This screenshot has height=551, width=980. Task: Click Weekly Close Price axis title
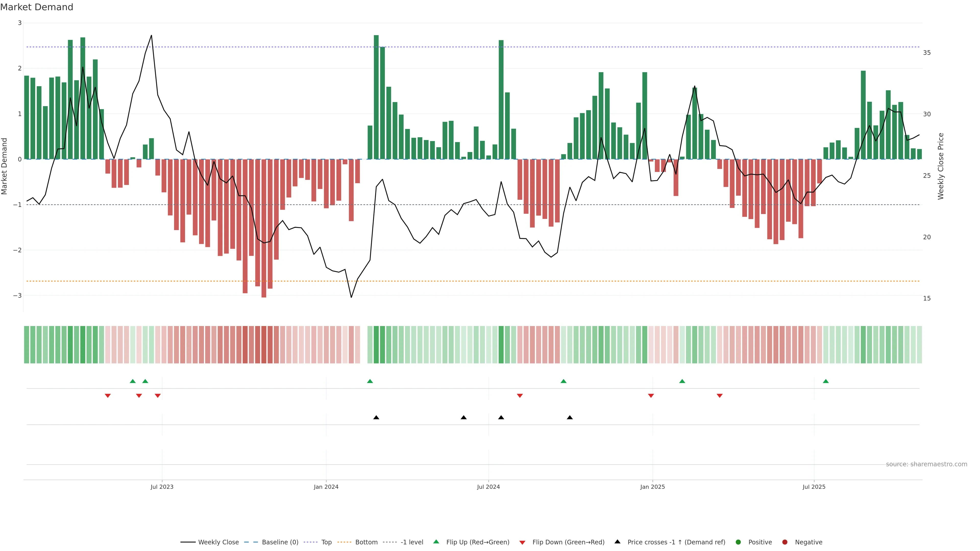point(941,166)
